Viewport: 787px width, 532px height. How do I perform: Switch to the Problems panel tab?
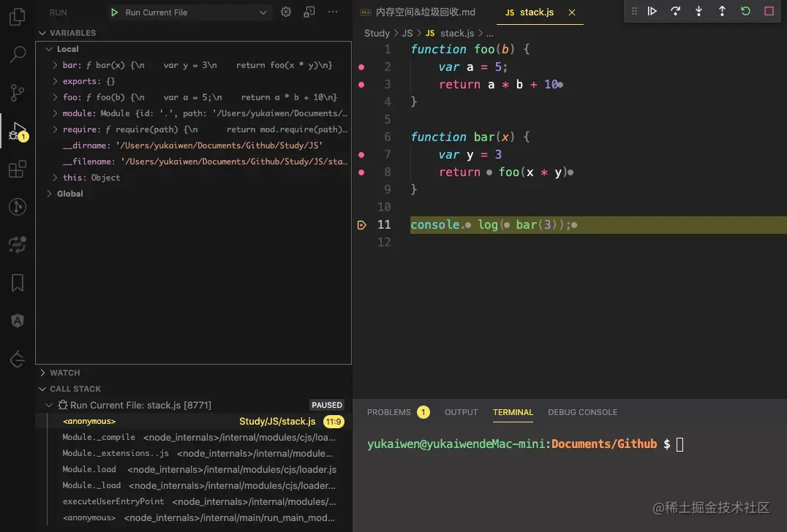(x=389, y=412)
